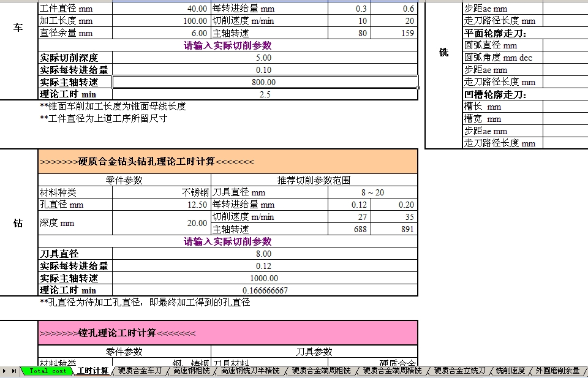Select the 圆弧直径 mm label

(x=502, y=45)
